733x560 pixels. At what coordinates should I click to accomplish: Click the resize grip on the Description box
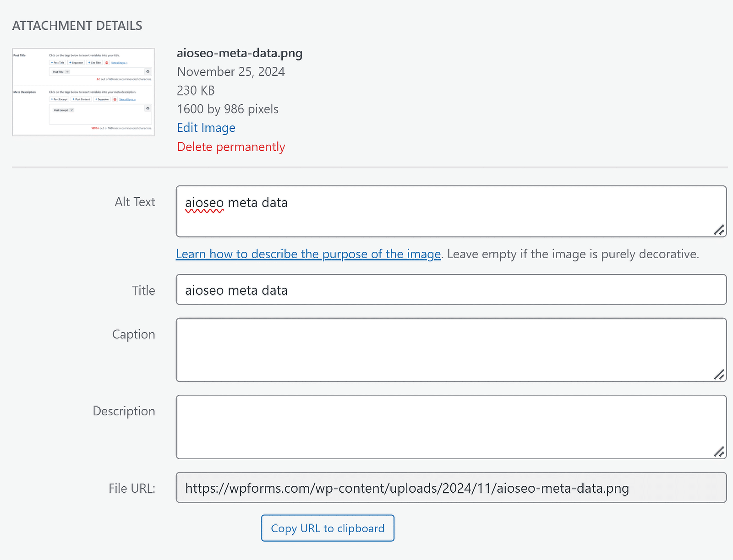click(719, 452)
